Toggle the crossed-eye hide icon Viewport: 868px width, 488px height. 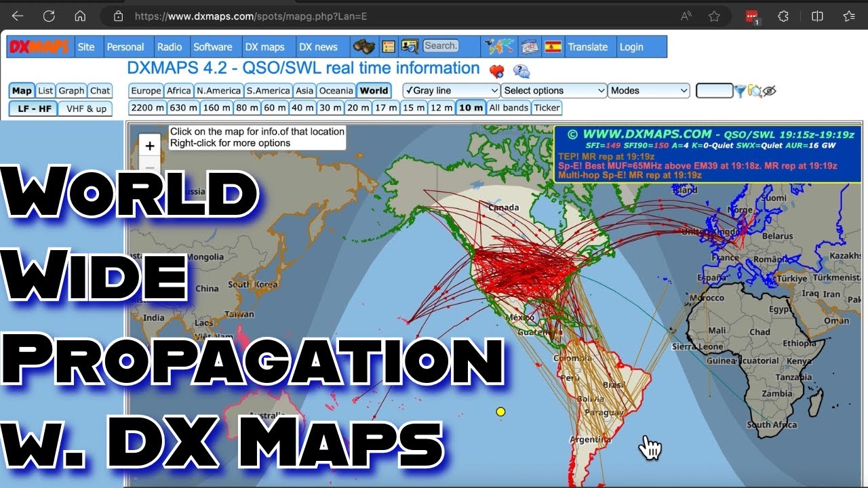tap(770, 91)
